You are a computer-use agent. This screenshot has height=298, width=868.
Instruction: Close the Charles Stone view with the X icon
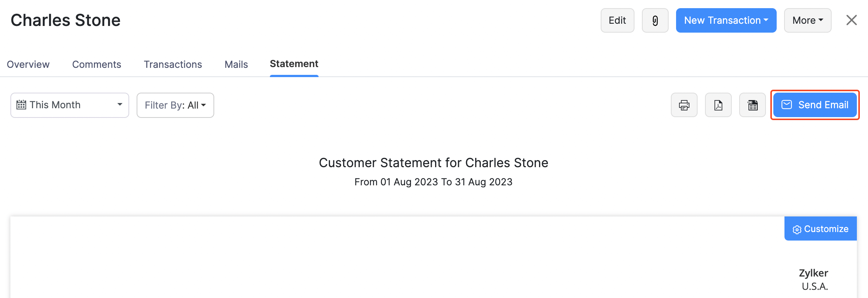click(x=851, y=20)
